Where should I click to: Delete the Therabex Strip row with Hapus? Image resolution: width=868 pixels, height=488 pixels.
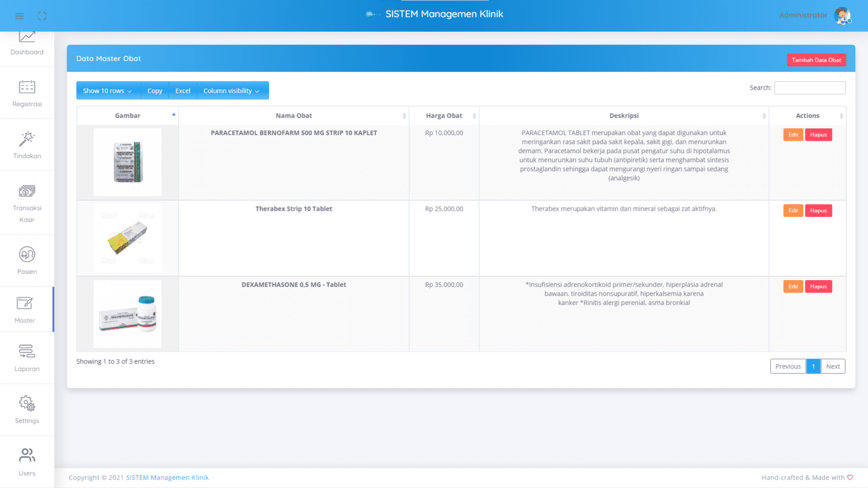click(818, 211)
